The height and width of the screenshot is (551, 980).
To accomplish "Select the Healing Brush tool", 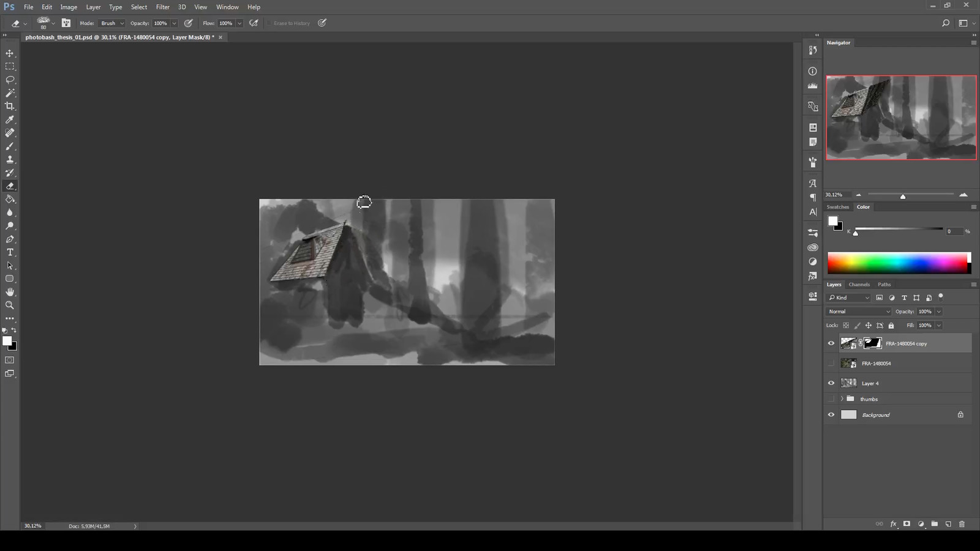I will coord(10,133).
